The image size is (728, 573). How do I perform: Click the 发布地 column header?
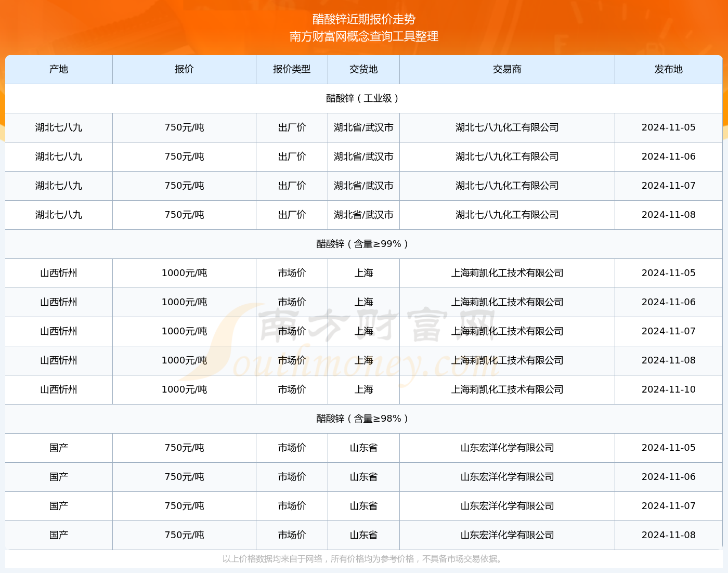[x=669, y=69]
